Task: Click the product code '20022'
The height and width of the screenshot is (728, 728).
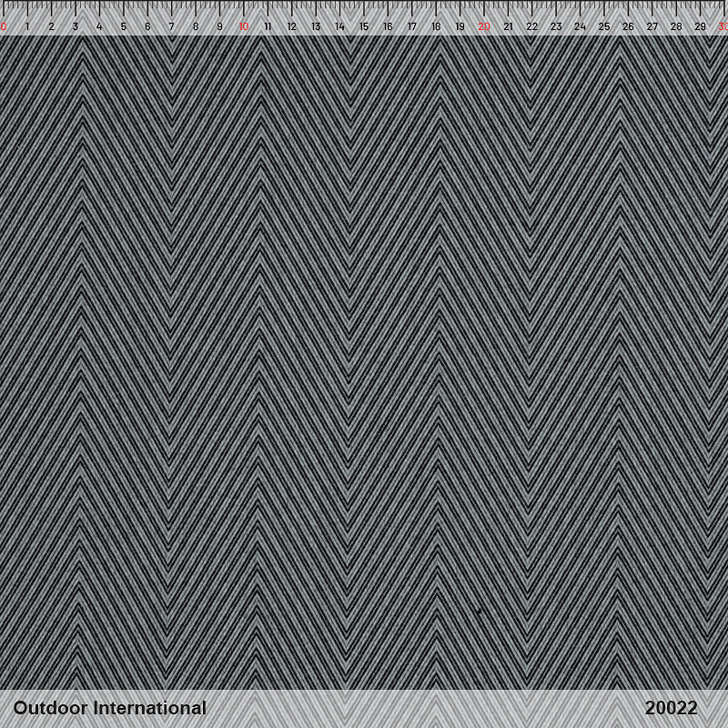Action: 671,708
